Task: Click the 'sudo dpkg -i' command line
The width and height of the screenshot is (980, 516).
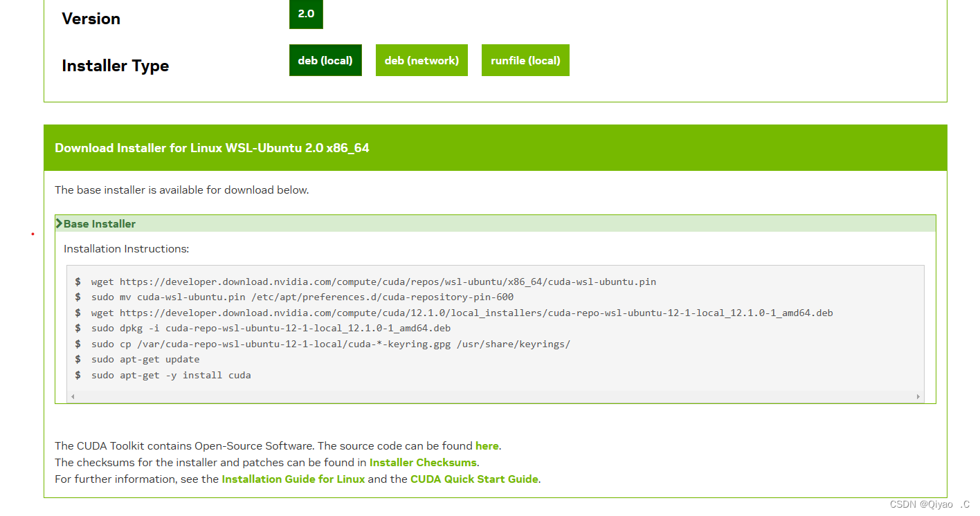Action: 271,329
